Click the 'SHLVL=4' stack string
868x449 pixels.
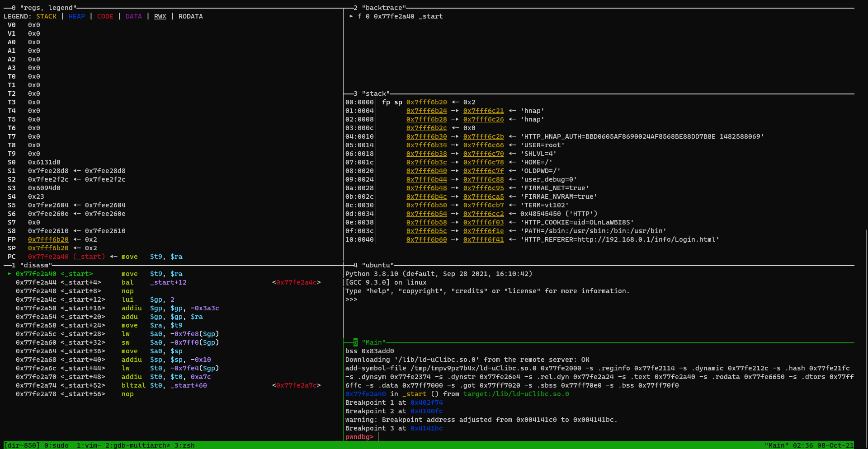point(538,154)
